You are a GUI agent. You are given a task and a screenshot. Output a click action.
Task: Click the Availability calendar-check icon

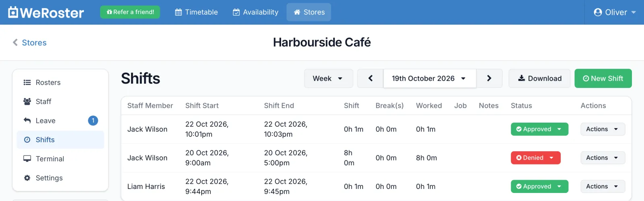[236, 12]
